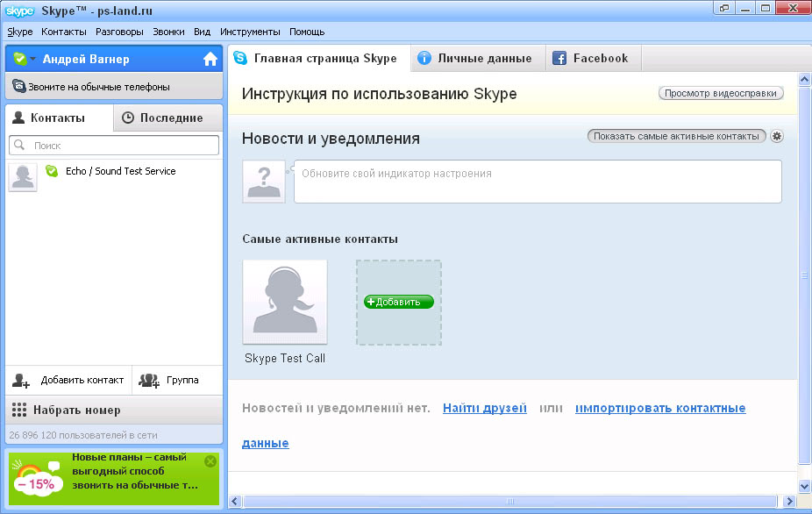Click the vertical scrollbar up arrow
The image size is (812, 514).
click(x=804, y=79)
